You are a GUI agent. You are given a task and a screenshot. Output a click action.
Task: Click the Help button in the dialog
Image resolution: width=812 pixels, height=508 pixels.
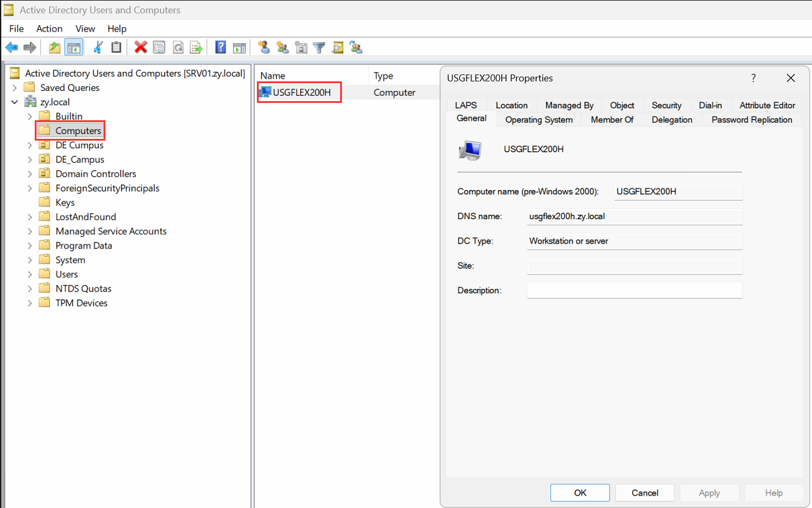click(774, 493)
